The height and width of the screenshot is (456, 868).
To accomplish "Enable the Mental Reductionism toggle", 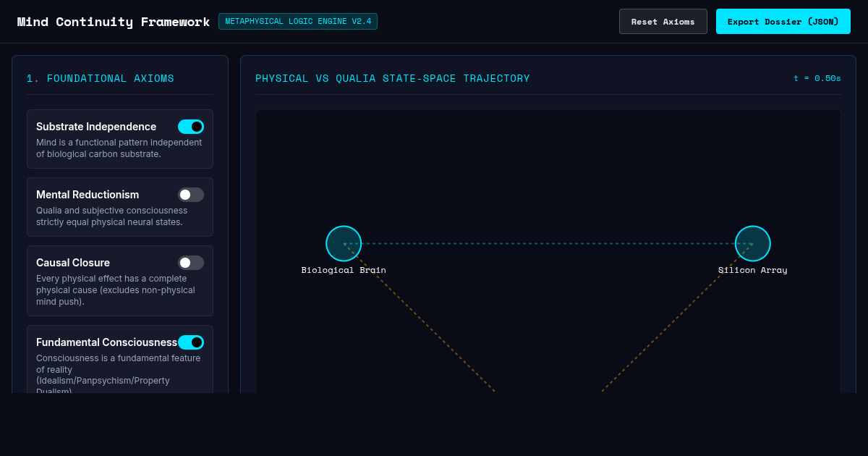I will [x=191, y=195].
